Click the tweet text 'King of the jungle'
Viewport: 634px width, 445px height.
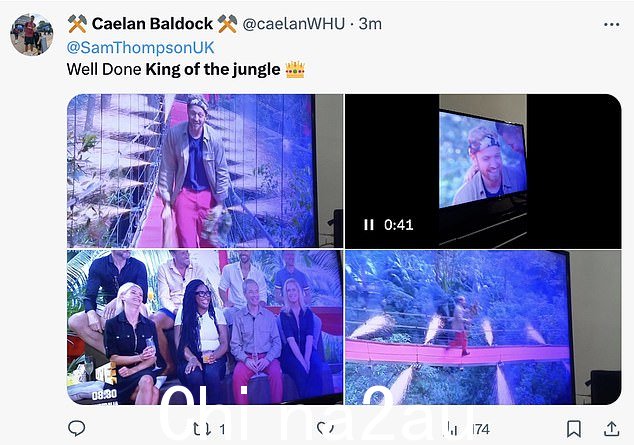point(213,70)
